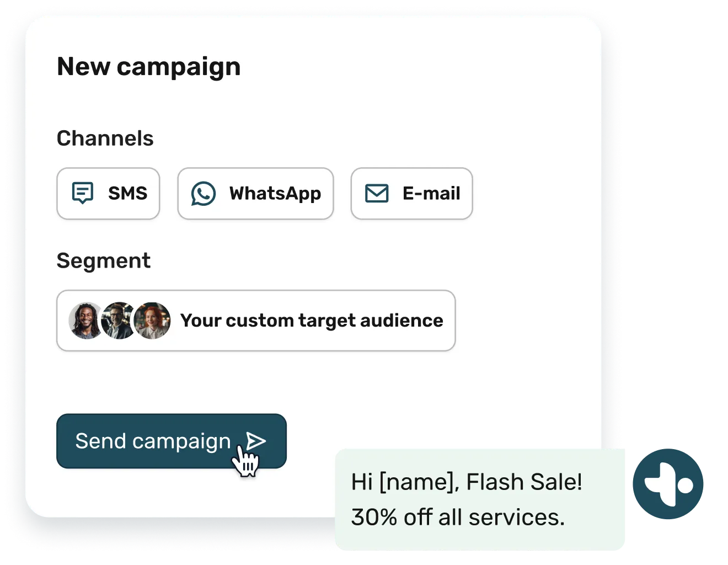
Task: Click the red-haired woman's avatar
Action: pyautogui.click(x=152, y=320)
